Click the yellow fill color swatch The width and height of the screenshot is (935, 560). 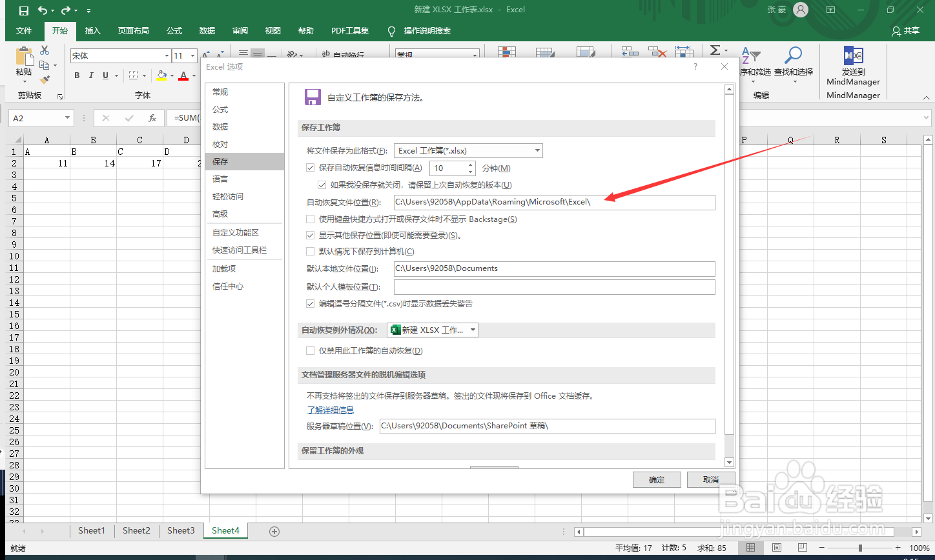coord(161,76)
